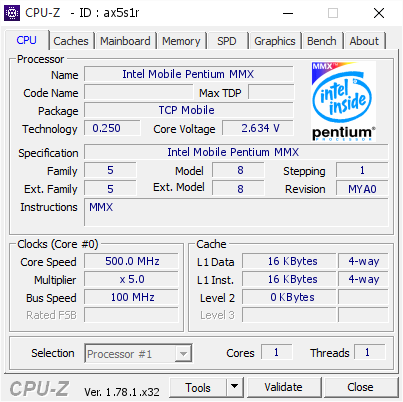
Task: Open the Mainboard tab
Action: (x=125, y=41)
